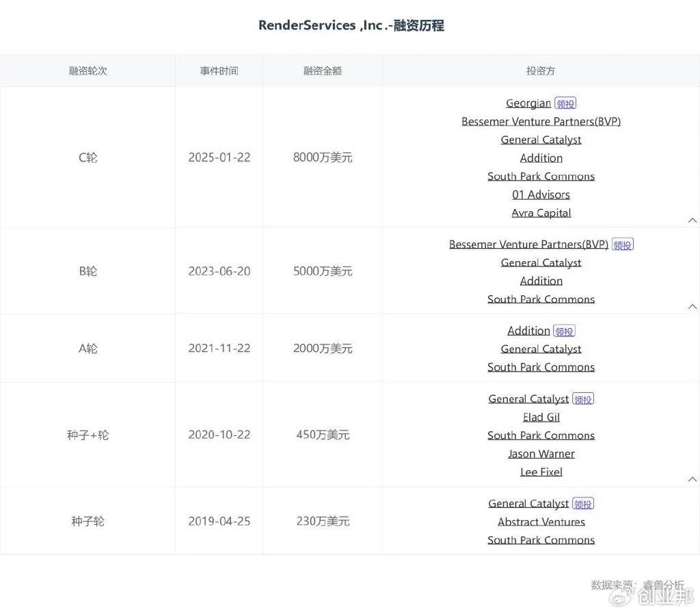Open South Park Commons link in A轮
700x613 pixels.
(541, 367)
